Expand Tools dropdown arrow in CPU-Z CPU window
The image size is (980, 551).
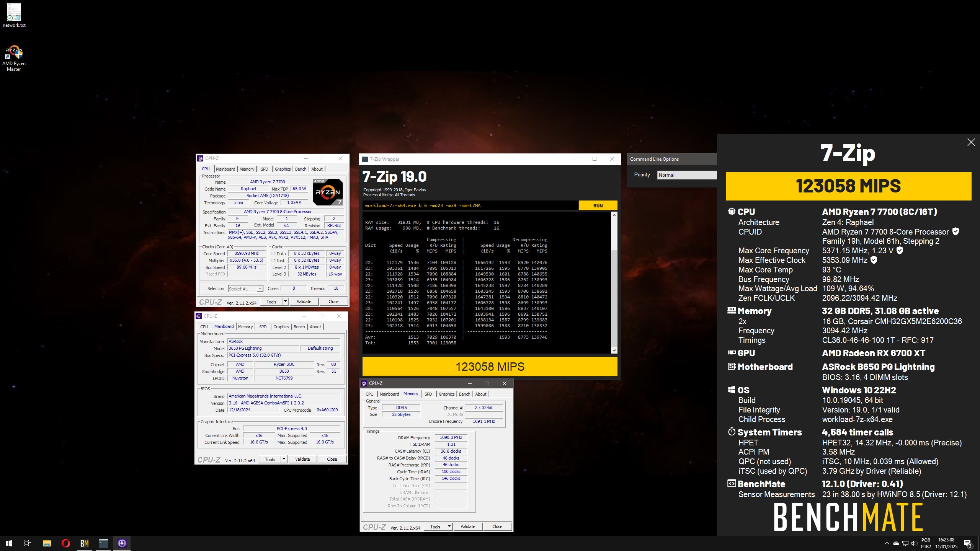(285, 302)
